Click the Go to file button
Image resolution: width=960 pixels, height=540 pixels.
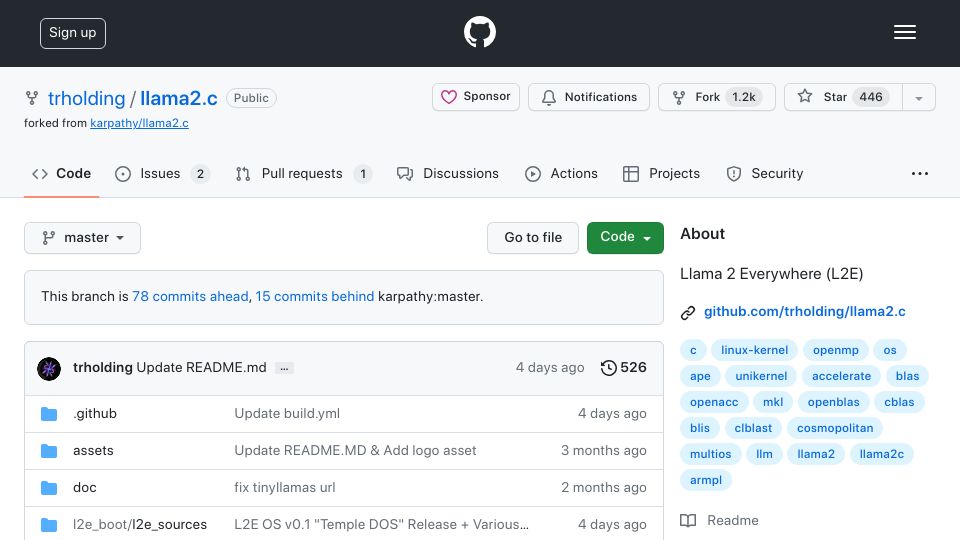[533, 238]
